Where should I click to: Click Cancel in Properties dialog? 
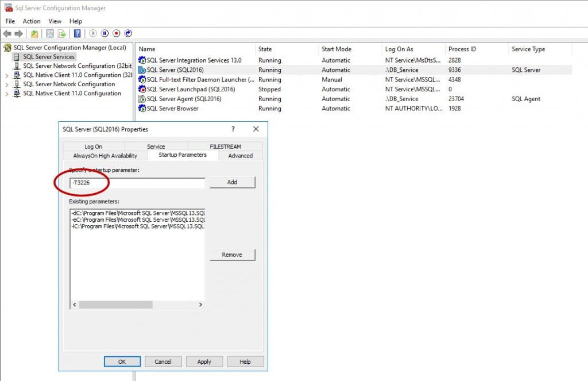pyautogui.click(x=163, y=361)
